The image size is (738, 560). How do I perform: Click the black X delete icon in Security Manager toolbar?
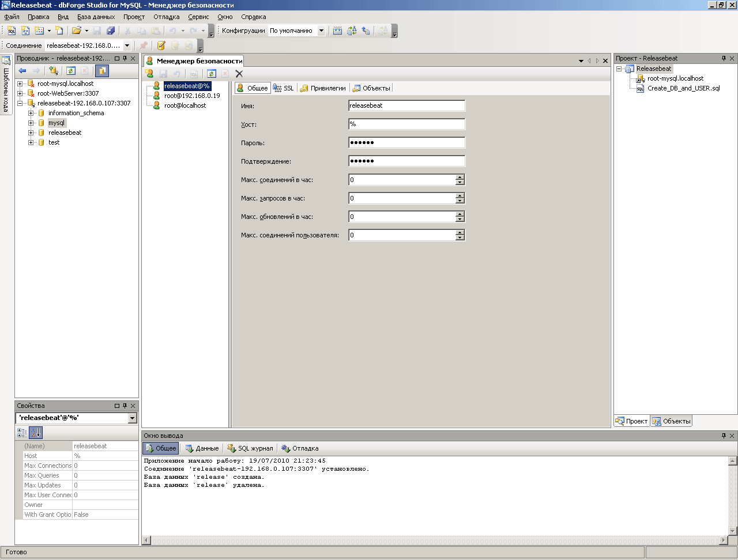pyautogui.click(x=239, y=74)
